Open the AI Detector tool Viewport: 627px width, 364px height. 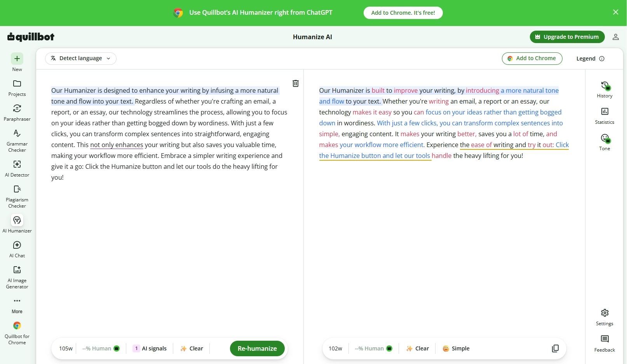click(17, 168)
